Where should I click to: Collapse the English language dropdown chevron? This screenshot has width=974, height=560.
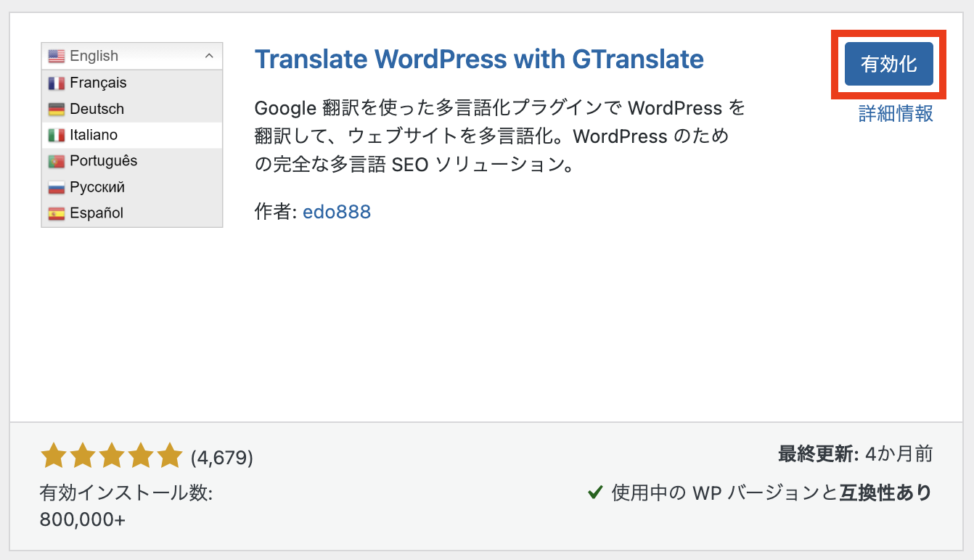pos(209,56)
